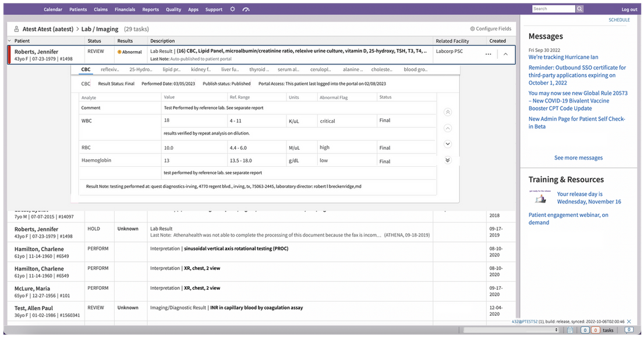
Task: Switch to the lipid pr.. result tab
Action: [171, 69]
